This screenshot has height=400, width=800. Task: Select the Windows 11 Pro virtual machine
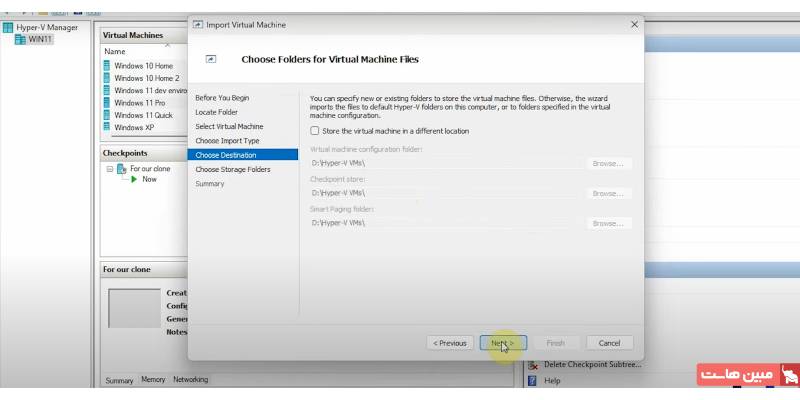[x=139, y=103]
